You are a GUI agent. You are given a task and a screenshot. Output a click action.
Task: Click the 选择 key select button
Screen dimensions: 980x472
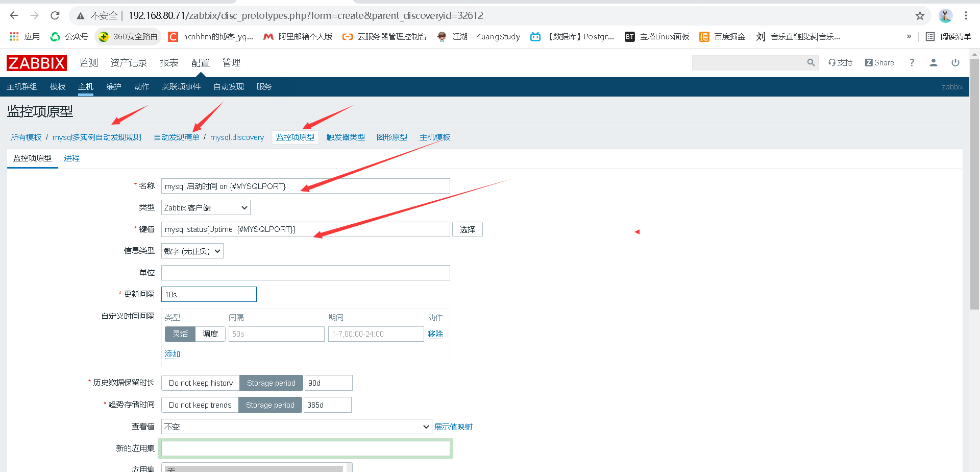[x=467, y=229]
